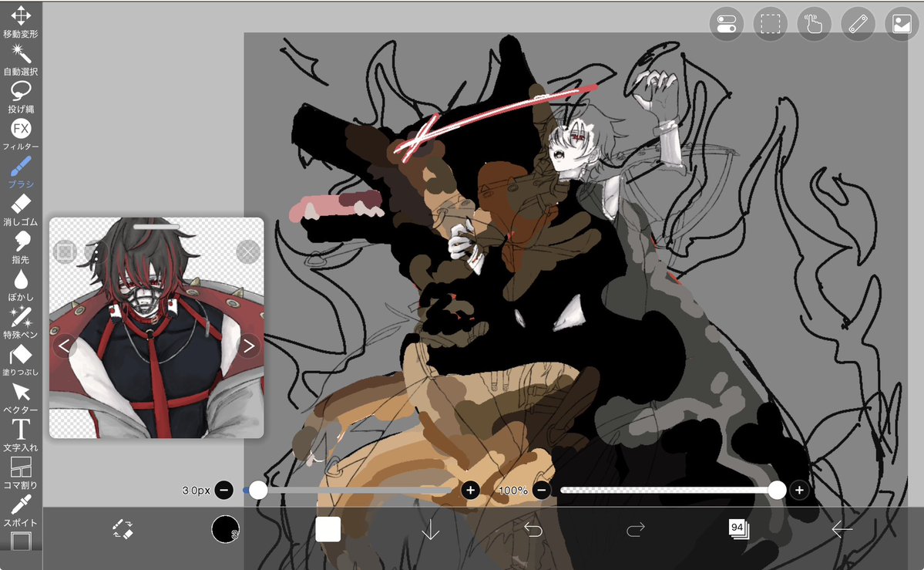924x570 pixels.
Task: Toggle the view switch icon at top right
Action: click(x=727, y=24)
